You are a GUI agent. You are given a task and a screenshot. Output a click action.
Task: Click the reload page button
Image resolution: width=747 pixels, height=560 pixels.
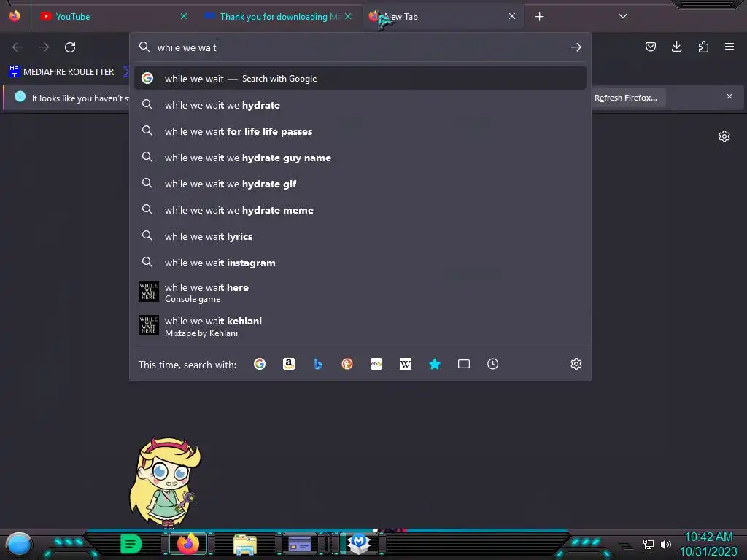[70, 47]
